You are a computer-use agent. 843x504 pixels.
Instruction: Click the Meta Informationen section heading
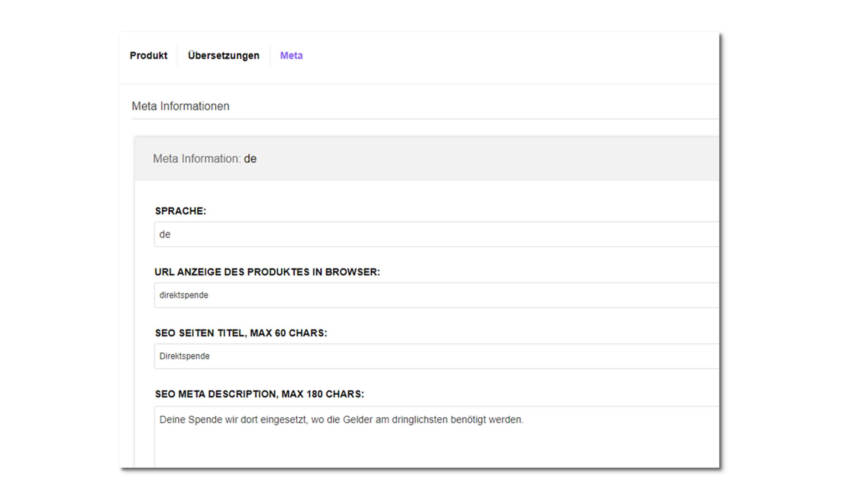coord(180,106)
